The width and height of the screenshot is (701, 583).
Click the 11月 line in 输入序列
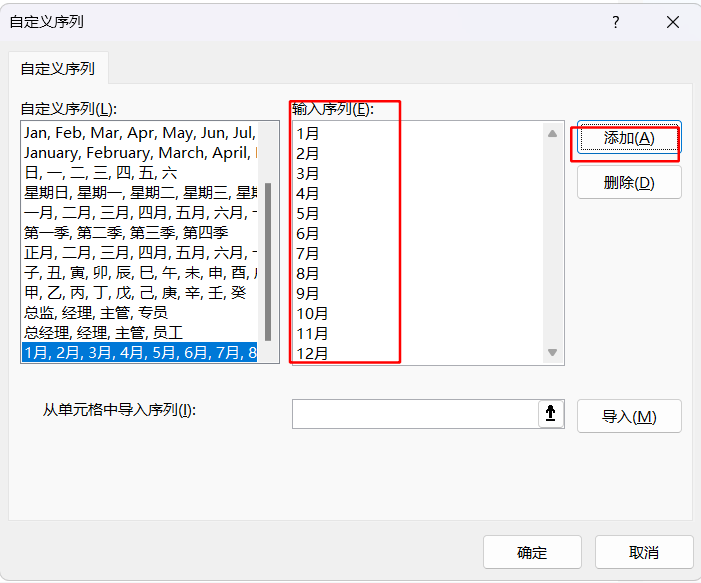(x=312, y=334)
